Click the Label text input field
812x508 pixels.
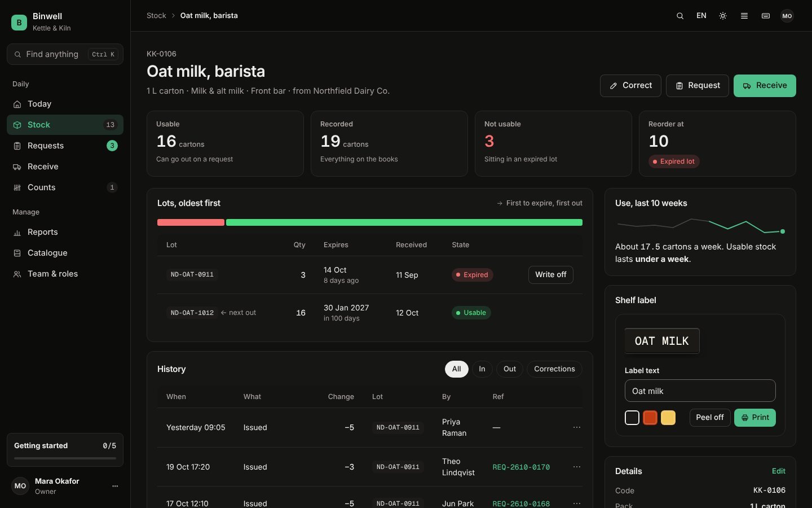(x=700, y=391)
